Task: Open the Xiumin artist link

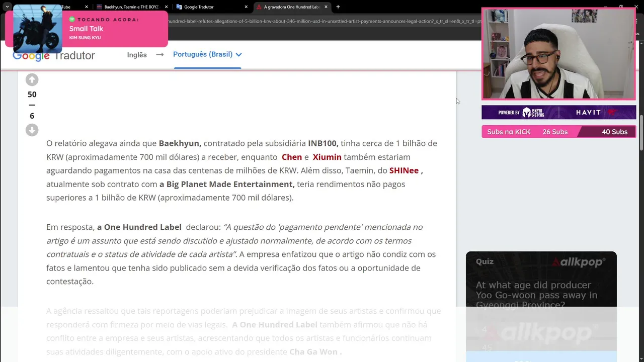Action: tap(327, 157)
